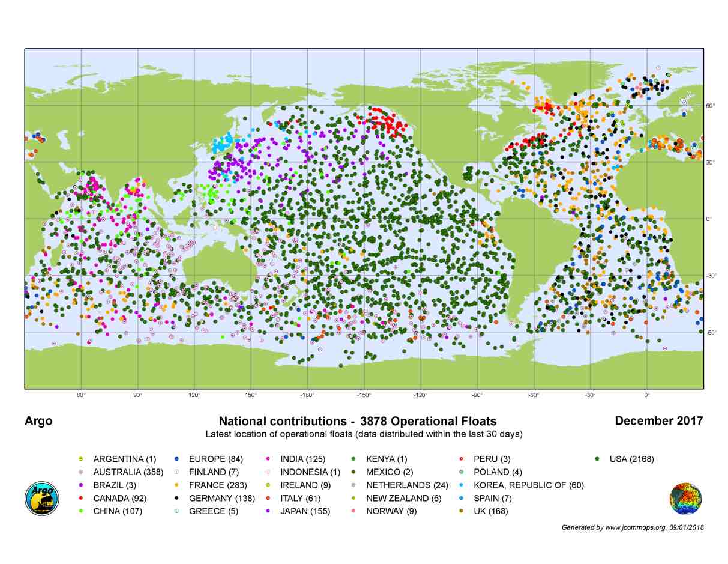The height and width of the screenshot is (564, 728).
Task: Click the -180° longitude axis label
Action: click(x=307, y=395)
